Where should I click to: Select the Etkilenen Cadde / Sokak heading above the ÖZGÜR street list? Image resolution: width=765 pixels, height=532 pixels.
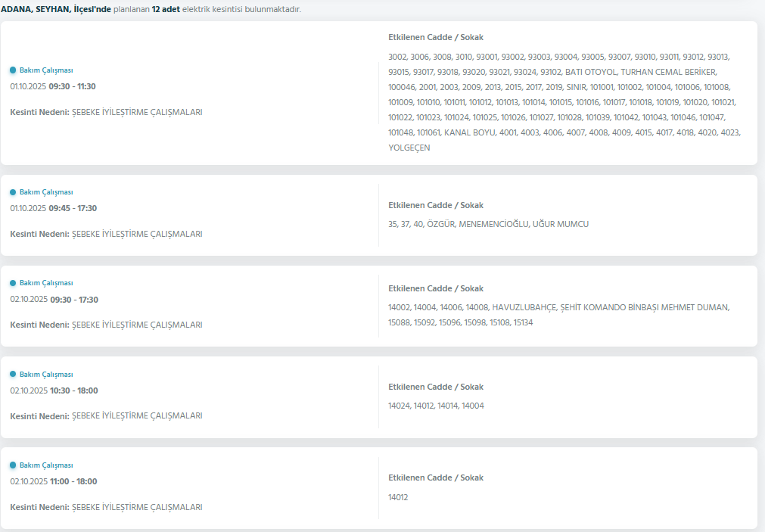(435, 205)
